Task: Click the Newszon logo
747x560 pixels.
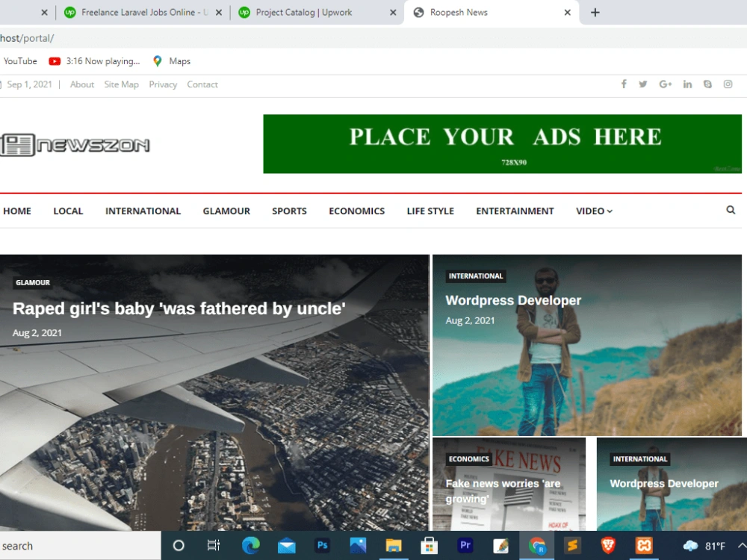Action: click(x=75, y=145)
